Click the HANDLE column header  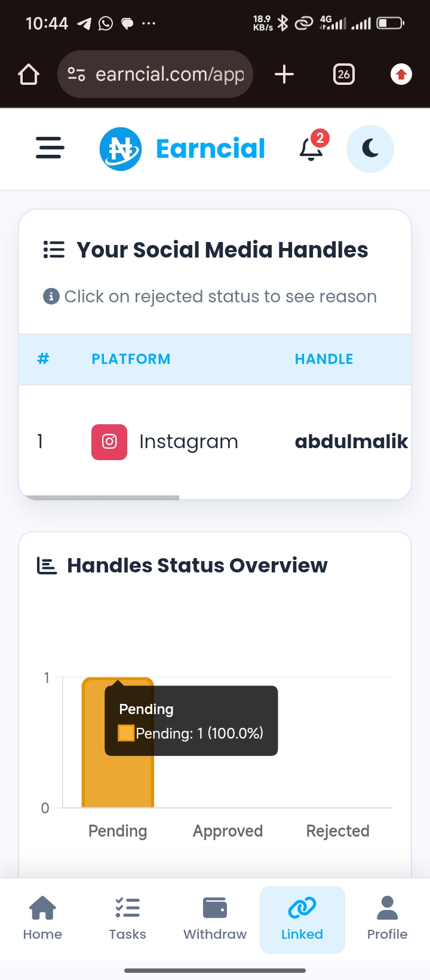click(x=324, y=359)
